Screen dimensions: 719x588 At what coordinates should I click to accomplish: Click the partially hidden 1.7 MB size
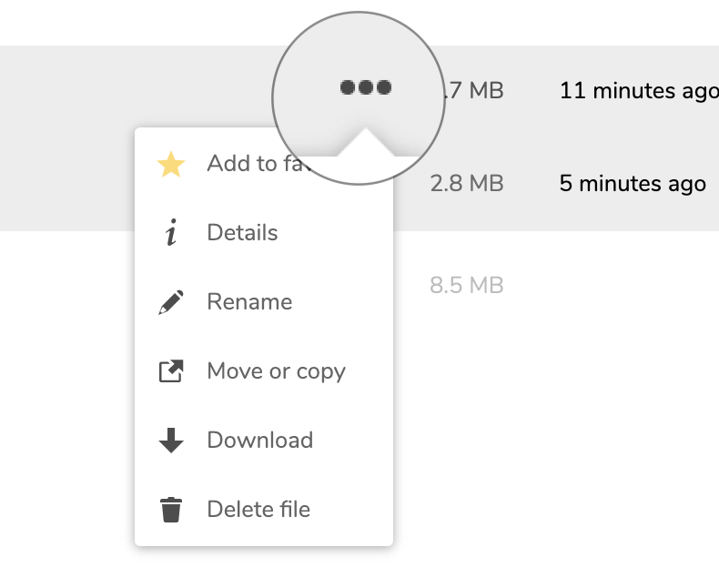tap(473, 91)
